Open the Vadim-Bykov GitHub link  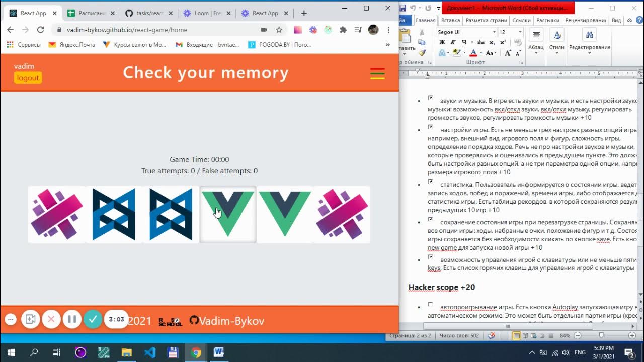pos(231,321)
